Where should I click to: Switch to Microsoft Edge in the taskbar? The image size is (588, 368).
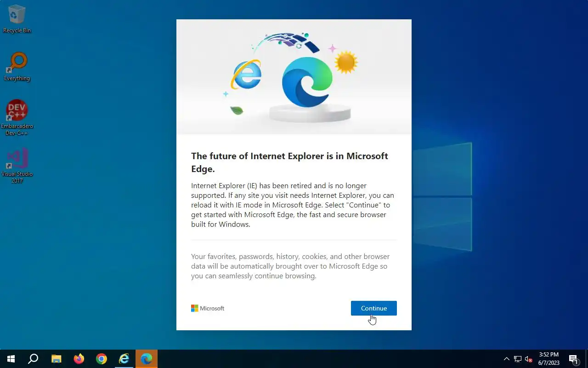[x=147, y=359]
